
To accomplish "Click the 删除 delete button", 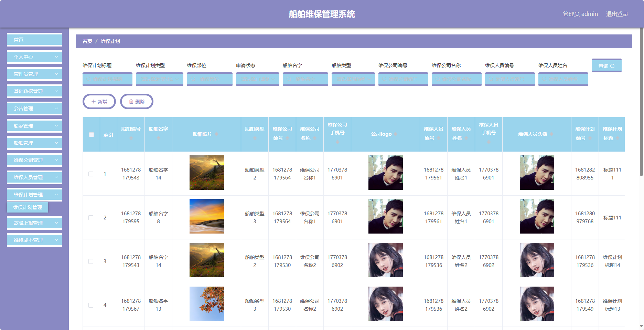I will pos(137,102).
